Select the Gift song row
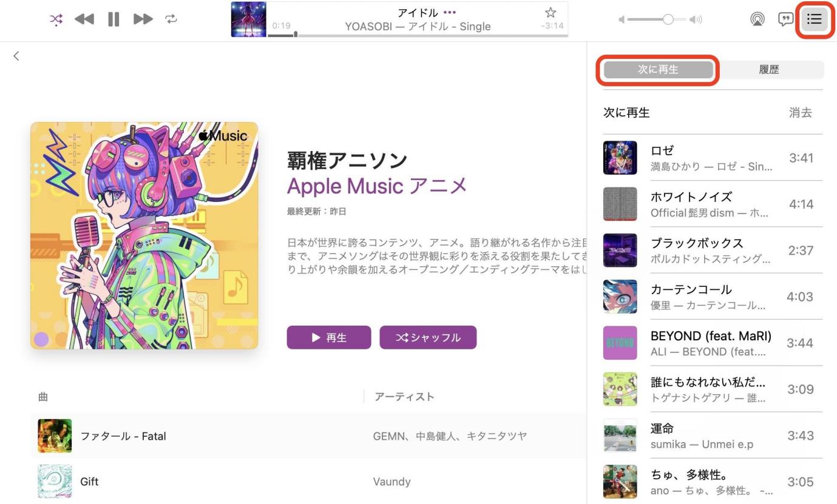Viewport: 837px width, 504px height. click(x=308, y=482)
